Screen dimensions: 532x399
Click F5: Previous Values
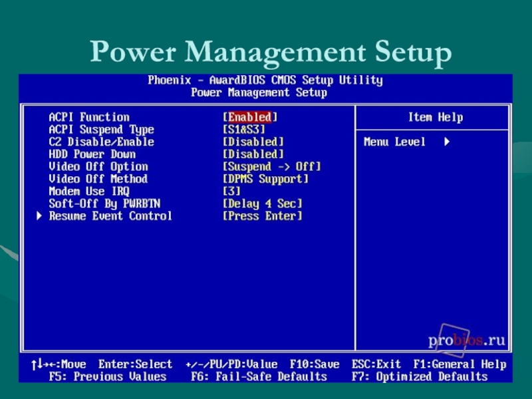click(x=108, y=376)
